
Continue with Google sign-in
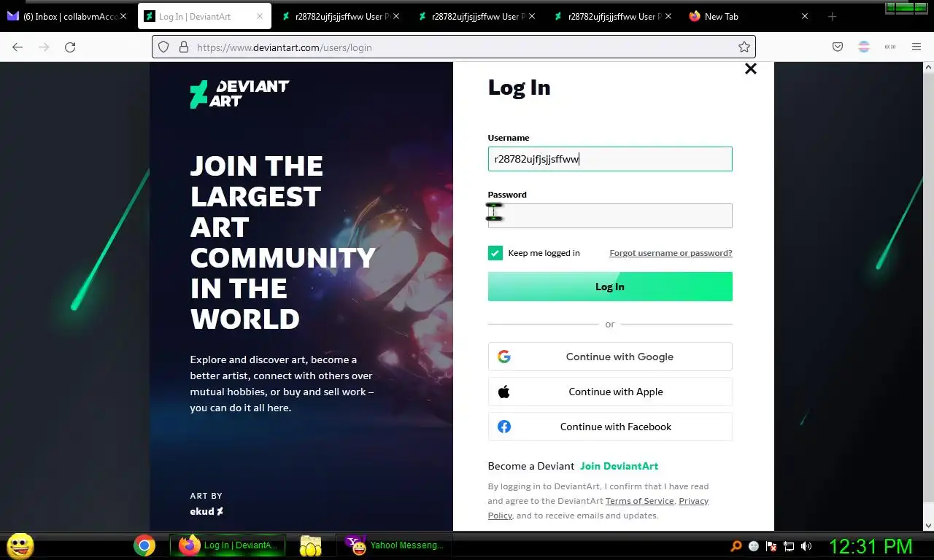coord(610,357)
